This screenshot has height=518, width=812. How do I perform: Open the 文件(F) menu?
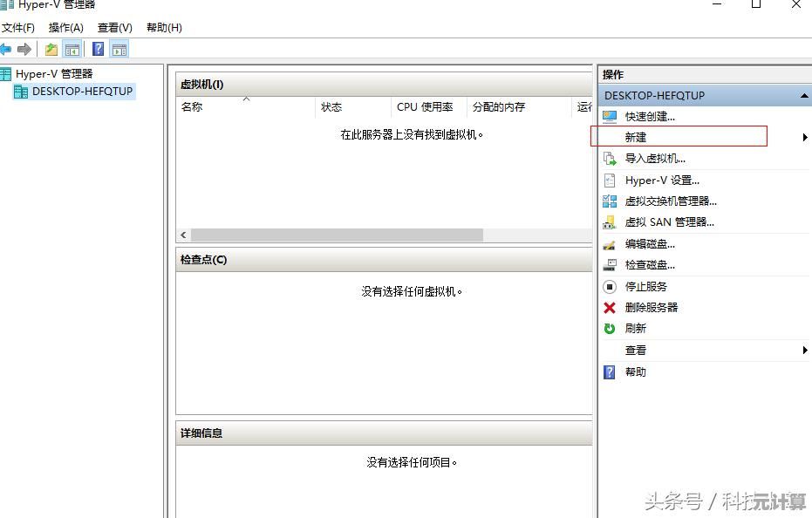(x=18, y=27)
